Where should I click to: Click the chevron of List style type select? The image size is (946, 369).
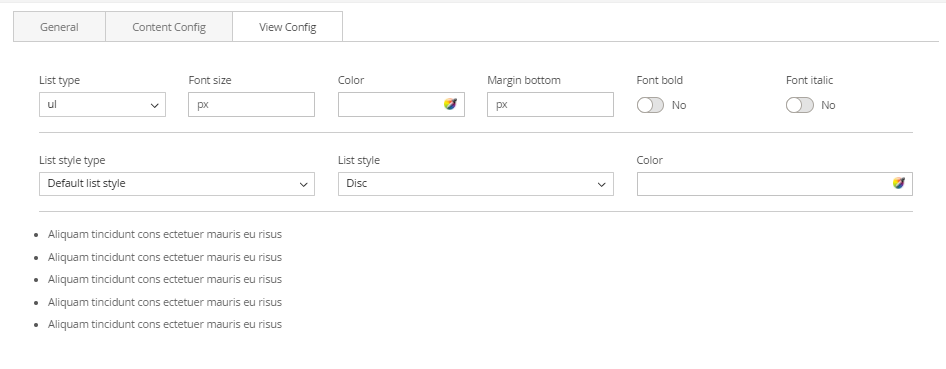pyautogui.click(x=303, y=184)
